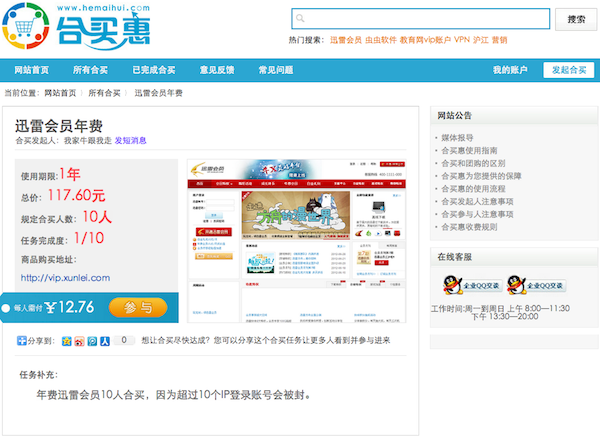
Task: Go to 网站首页 in navigation bar
Action: [32, 70]
